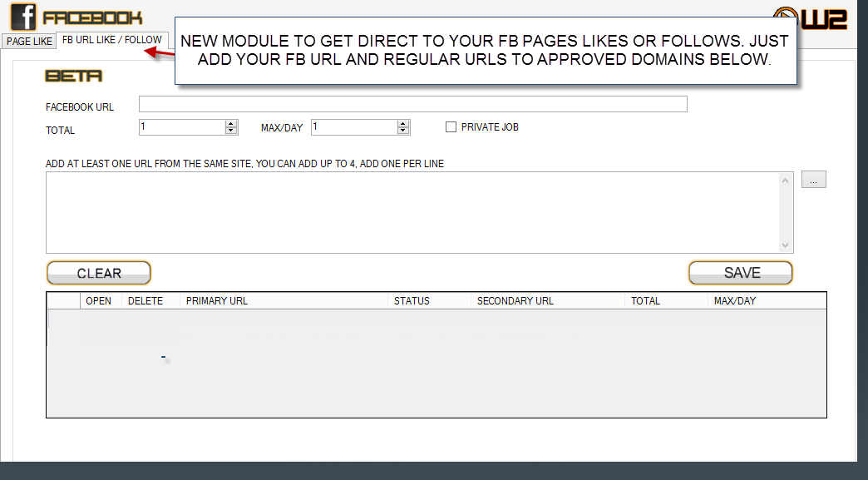The width and height of the screenshot is (868, 480).
Task: Click the STATUS column header
Action: click(430, 300)
